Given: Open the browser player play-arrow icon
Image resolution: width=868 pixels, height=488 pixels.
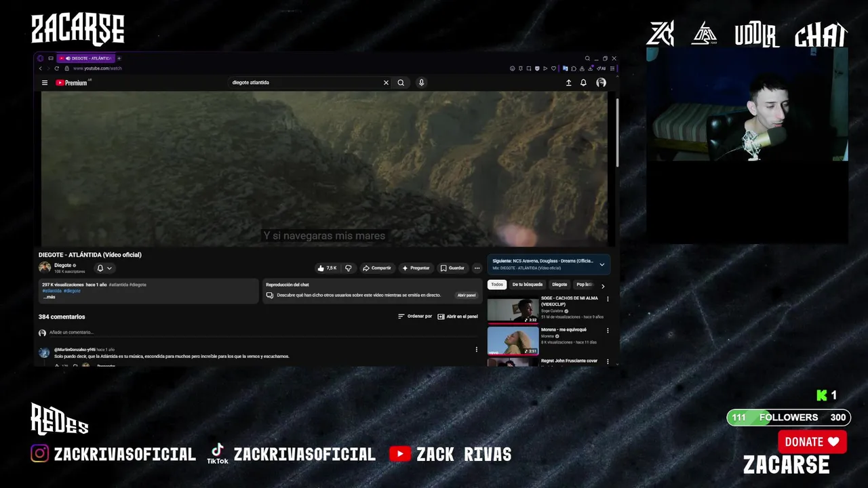Looking at the screenshot, I should click(545, 68).
